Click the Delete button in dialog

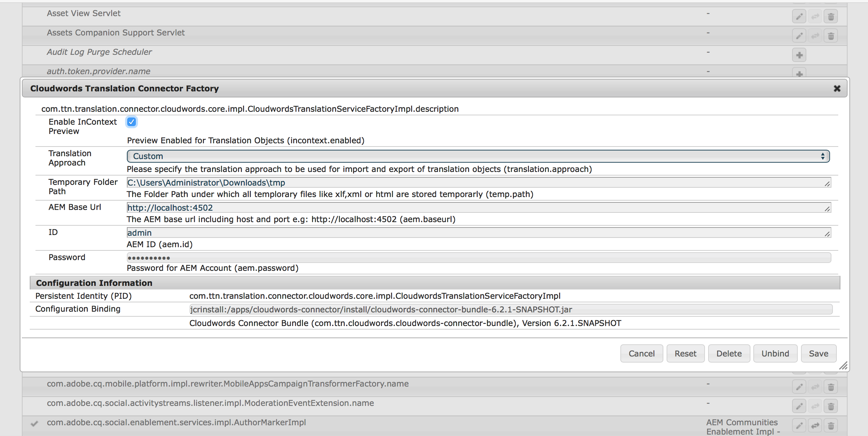pos(729,354)
